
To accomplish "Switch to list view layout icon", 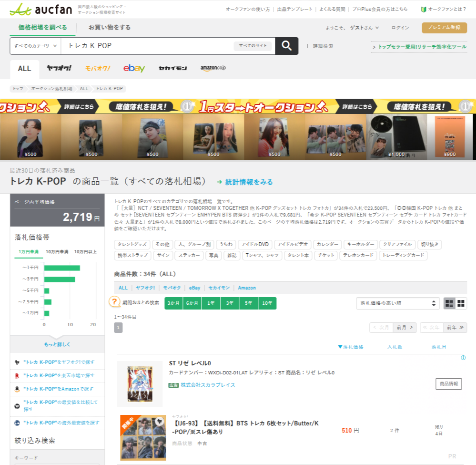I will [x=449, y=303].
